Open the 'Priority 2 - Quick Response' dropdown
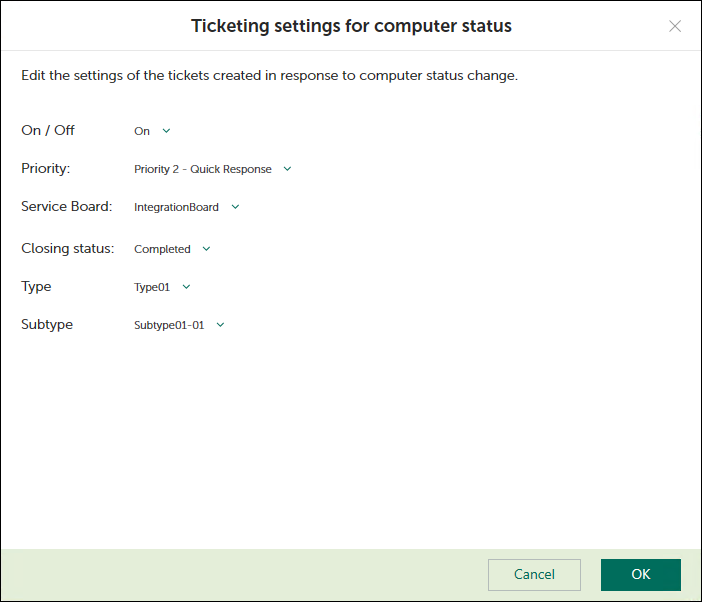 coord(203,169)
